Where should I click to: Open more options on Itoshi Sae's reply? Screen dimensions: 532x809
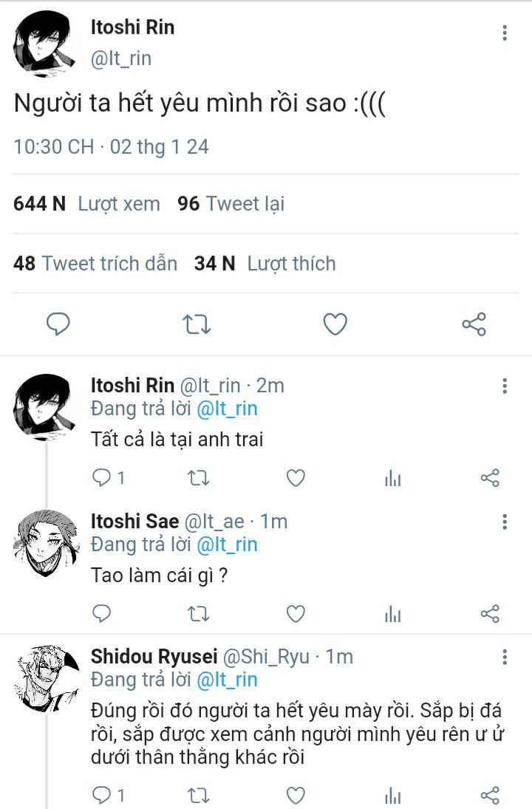point(505,522)
